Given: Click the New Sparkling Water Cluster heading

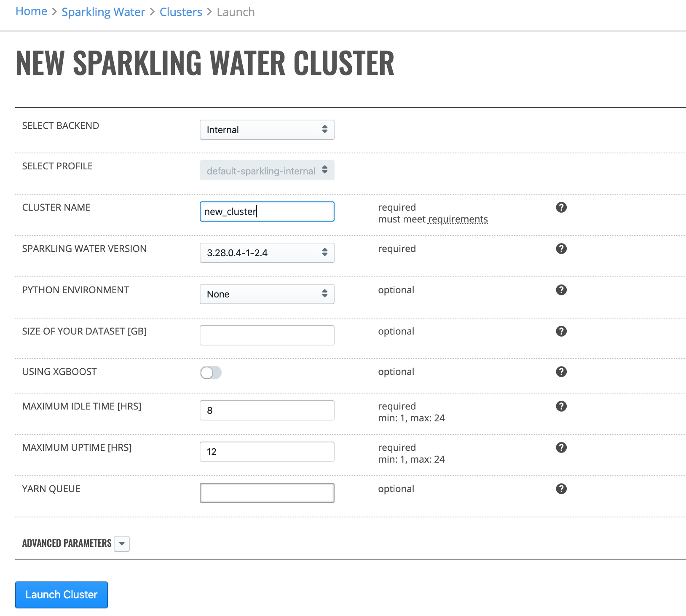Looking at the screenshot, I should [205, 63].
